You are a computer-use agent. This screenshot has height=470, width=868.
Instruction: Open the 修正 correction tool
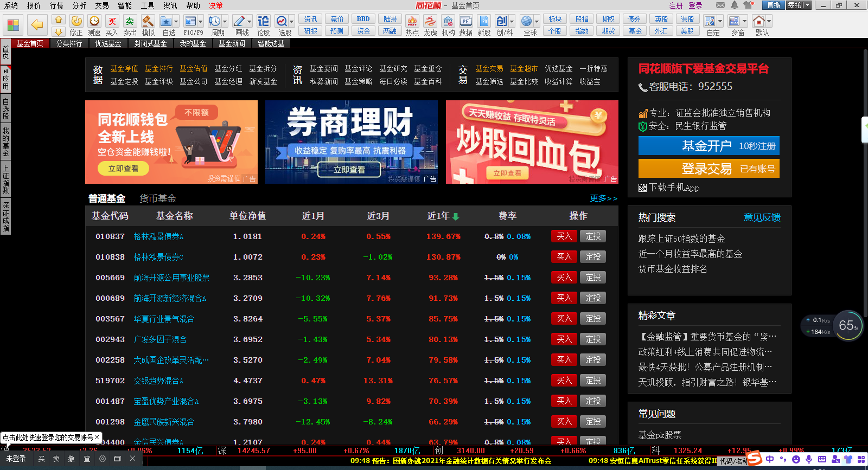(x=76, y=21)
